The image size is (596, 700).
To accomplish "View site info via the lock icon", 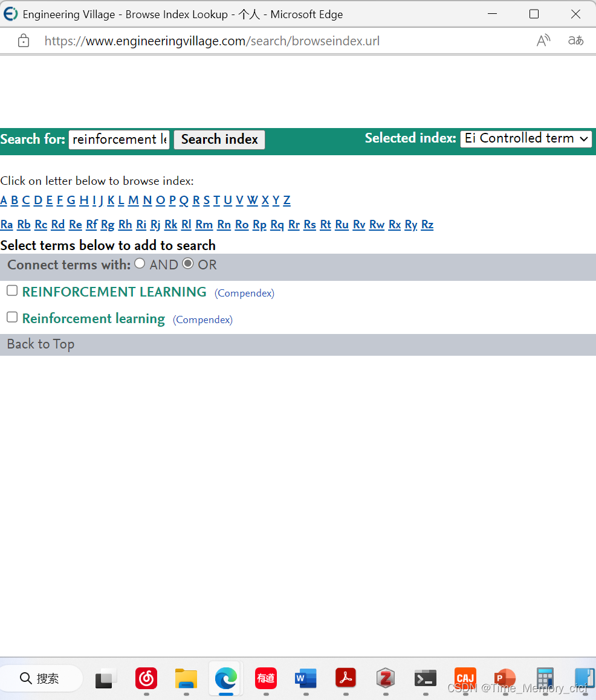I will (23, 40).
